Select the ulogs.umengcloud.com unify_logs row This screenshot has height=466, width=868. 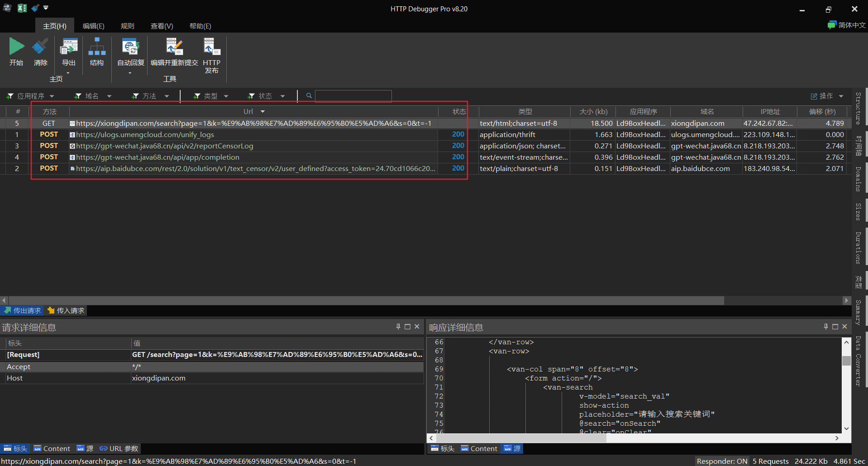click(425, 134)
